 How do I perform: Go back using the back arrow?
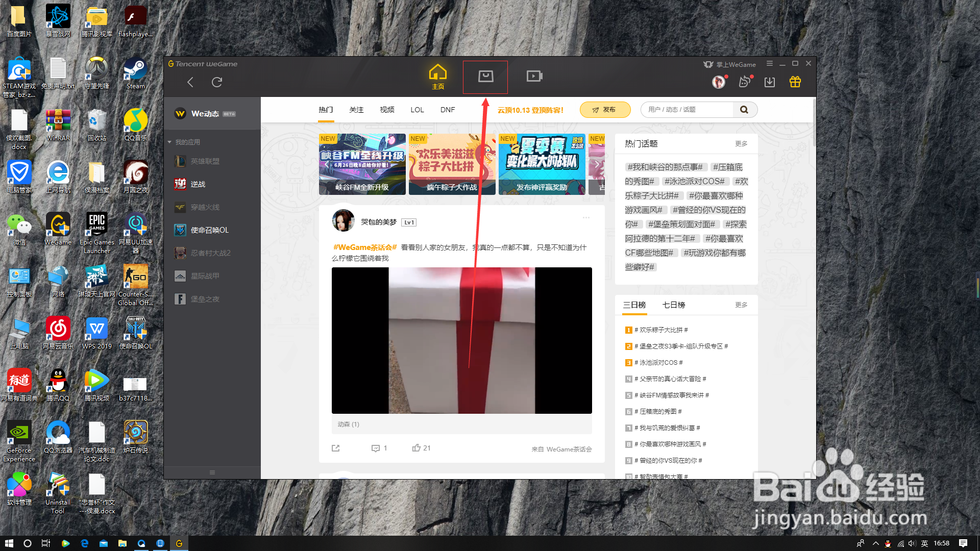click(x=190, y=82)
